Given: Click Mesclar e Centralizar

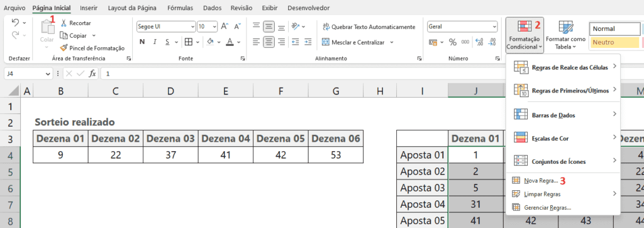Looking at the screenshot, I should [353, 42].
